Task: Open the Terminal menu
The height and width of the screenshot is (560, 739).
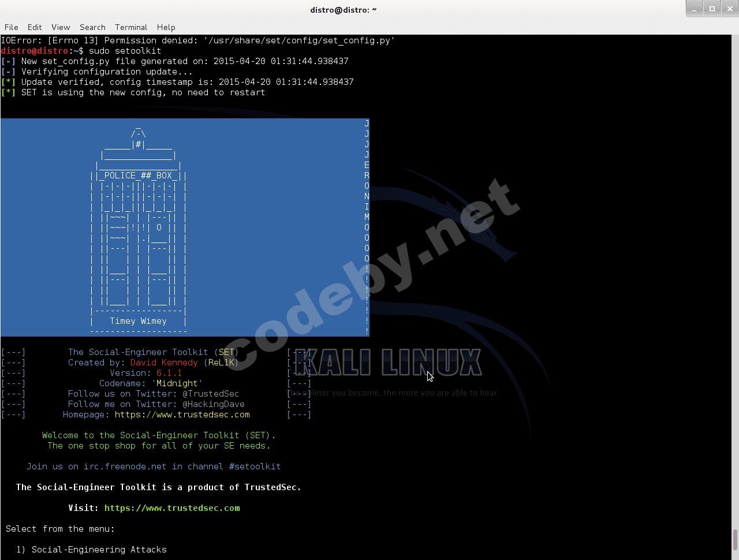Action: pyautogui.click(x=131, y=27)
